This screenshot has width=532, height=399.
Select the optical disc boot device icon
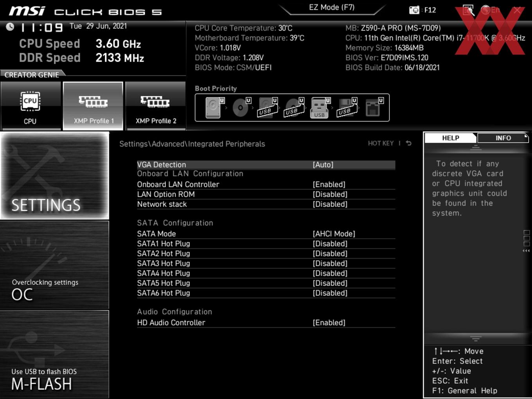pos(241,108)
